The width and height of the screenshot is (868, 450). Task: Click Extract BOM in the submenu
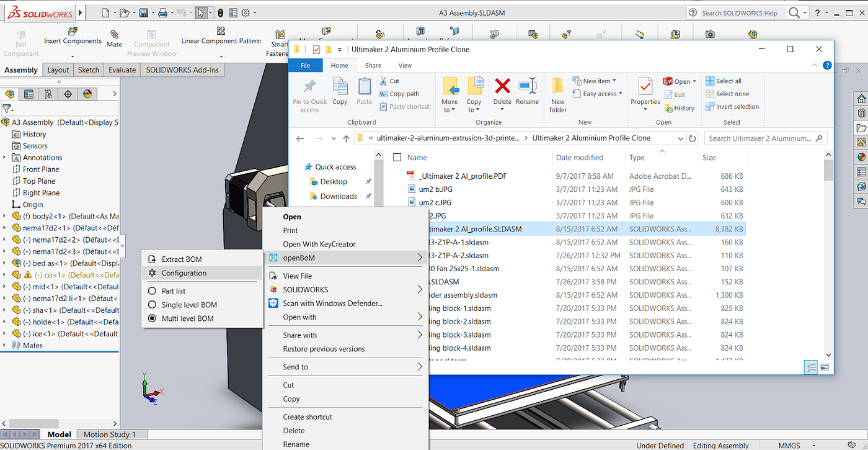click(x=182, y=259)
